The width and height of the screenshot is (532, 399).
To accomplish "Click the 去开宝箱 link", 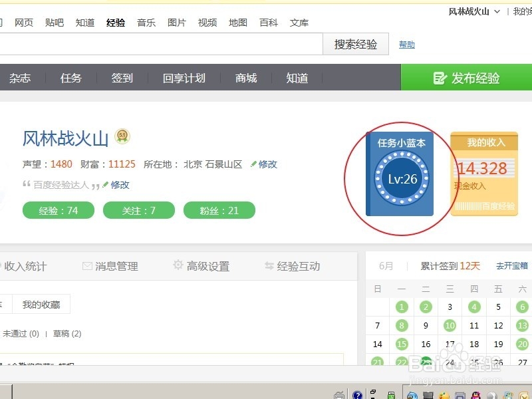I will pyautogui.click(x=510, y=265).
